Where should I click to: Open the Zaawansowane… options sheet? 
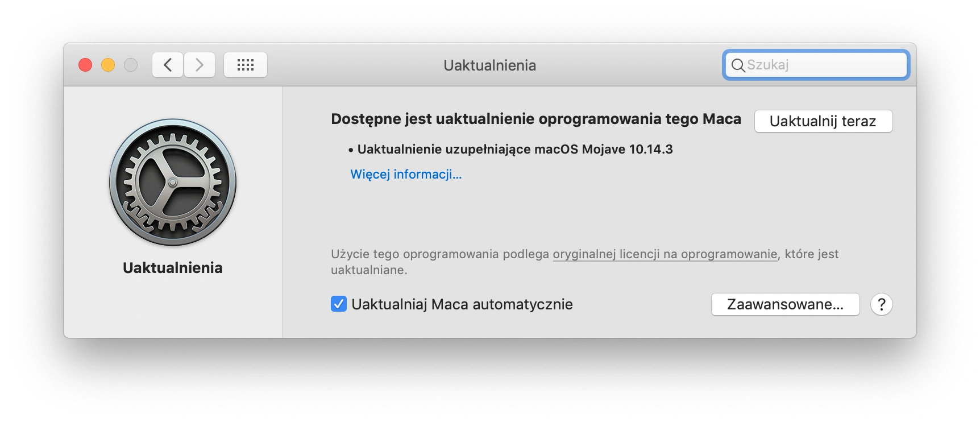pyautogui.click(x=785, y=304)
